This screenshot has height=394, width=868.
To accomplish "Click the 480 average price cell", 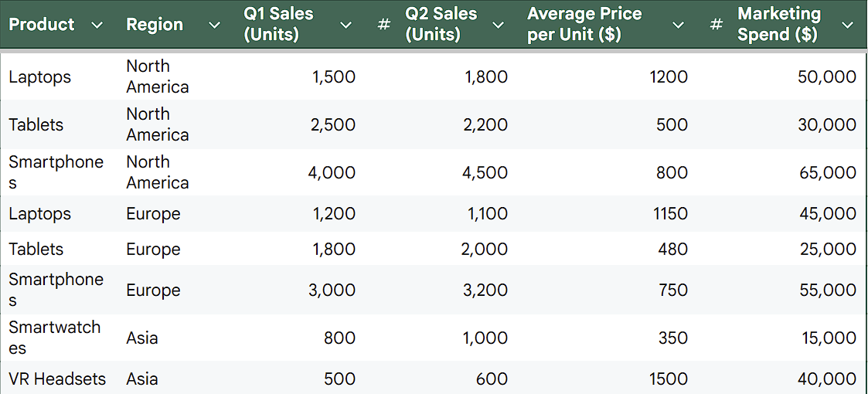I will [672, 250].
